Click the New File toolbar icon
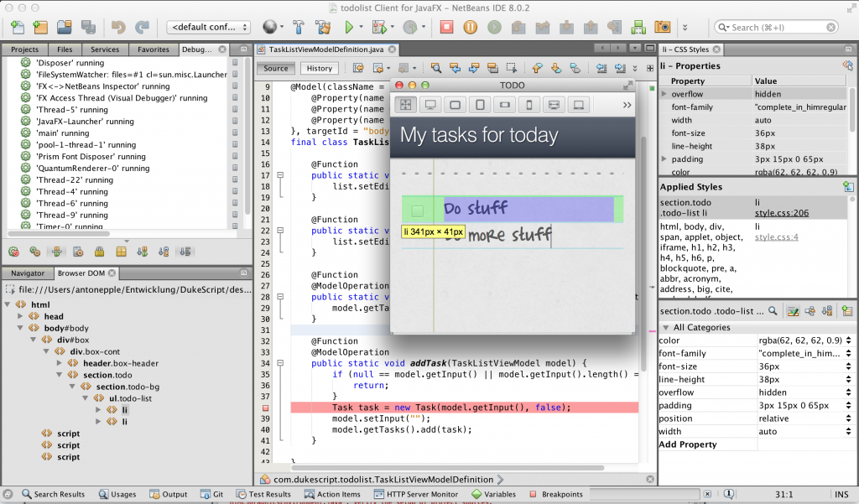This screenshot has width=859, height=504. [x=17, y=27]
